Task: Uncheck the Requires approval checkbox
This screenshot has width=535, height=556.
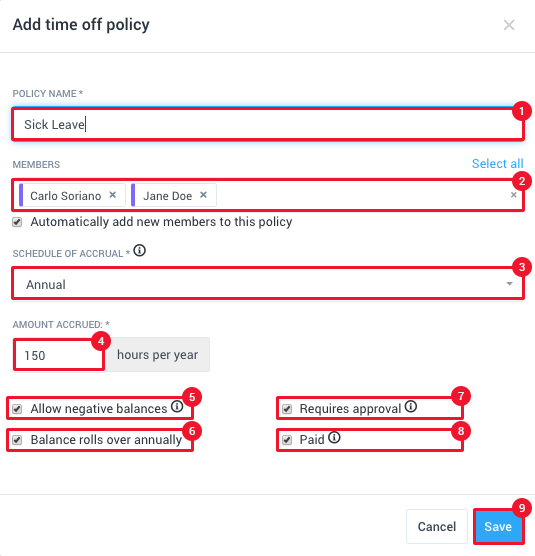Action: (287, 409)
